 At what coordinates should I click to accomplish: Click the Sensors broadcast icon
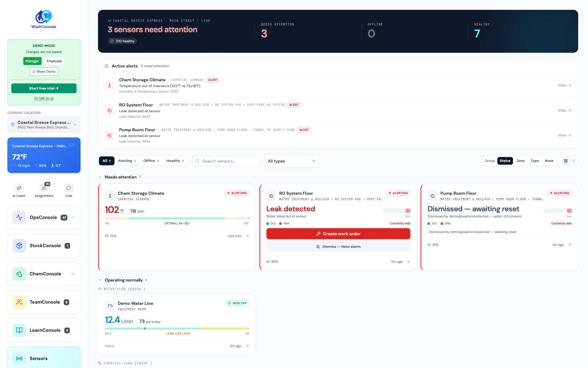click(x=19, y=358)
